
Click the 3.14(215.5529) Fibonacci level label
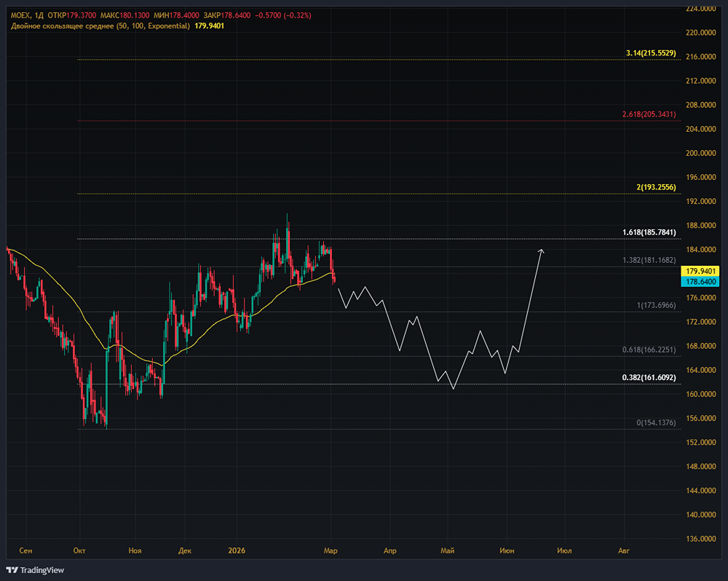click(x=651, y=53)
